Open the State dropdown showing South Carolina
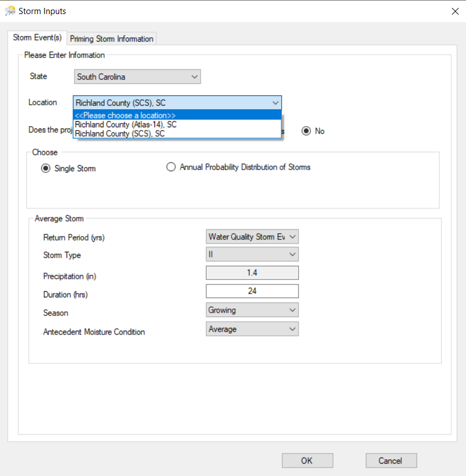Viewport: 466px width, 476px height. point(137,77)
